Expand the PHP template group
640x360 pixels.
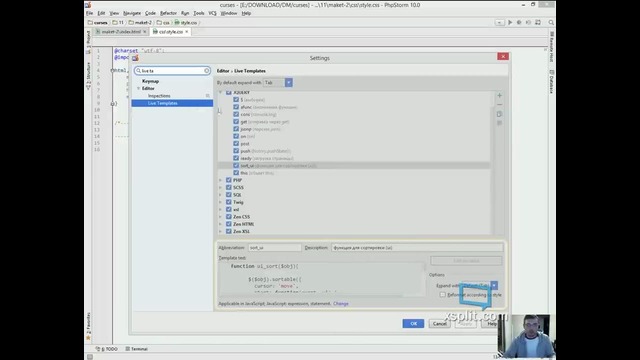click(220, 180)
